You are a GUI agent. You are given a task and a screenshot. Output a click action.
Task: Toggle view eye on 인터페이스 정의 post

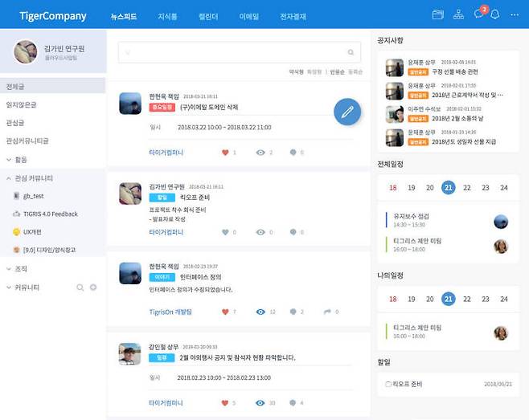point(260,312)
